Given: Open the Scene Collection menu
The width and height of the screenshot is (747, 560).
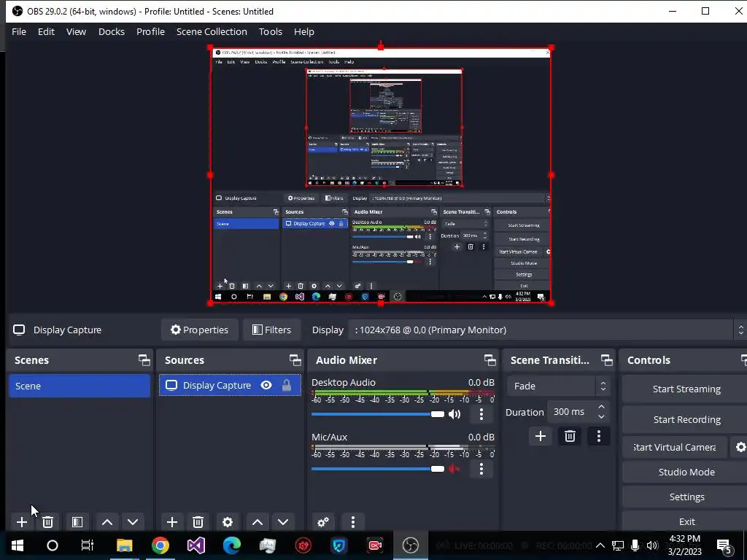Looking at the screenshot, I should click(212, 31).
